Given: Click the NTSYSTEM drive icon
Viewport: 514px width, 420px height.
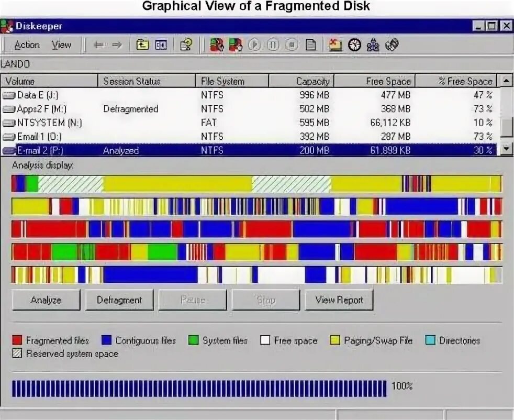Looking at the screenshot, I should [9, 123].
